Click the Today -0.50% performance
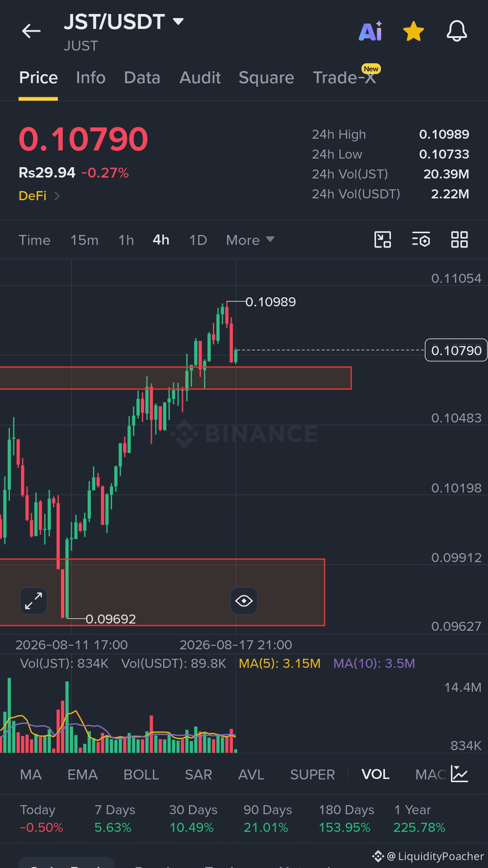Screen dimensions: 488x868 coord(41,818)
